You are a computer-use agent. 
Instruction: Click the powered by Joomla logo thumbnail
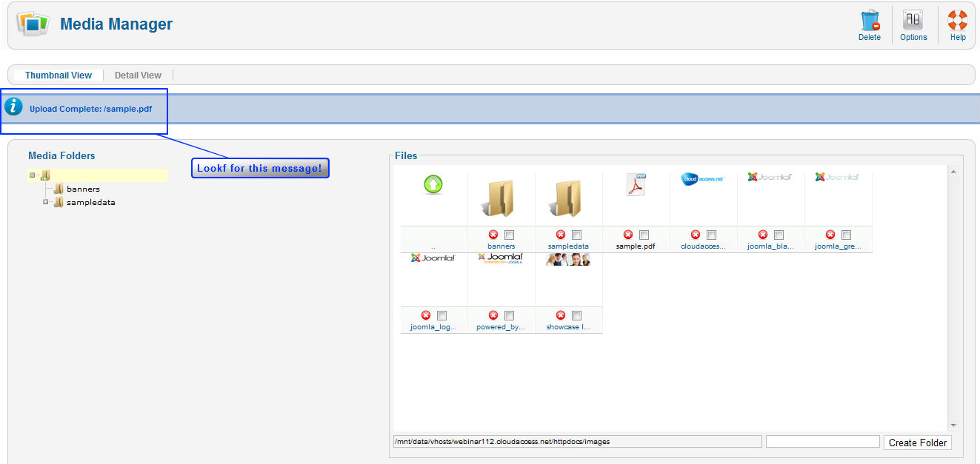[501, 258]
